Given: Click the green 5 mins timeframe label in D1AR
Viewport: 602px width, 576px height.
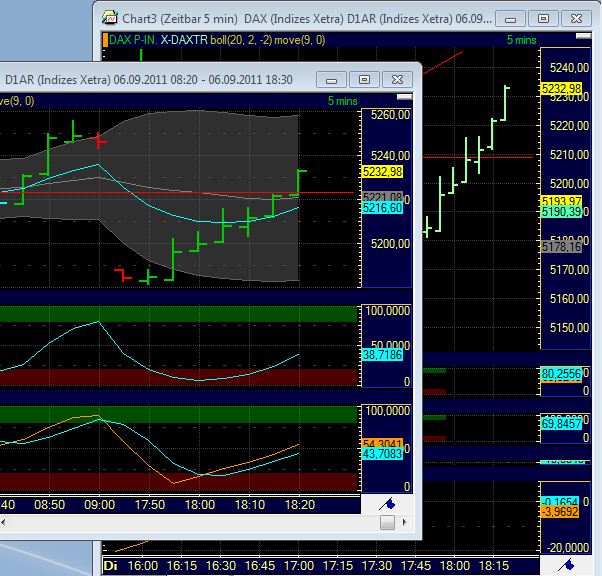Looking at the screenshot, I should (342, 101).
